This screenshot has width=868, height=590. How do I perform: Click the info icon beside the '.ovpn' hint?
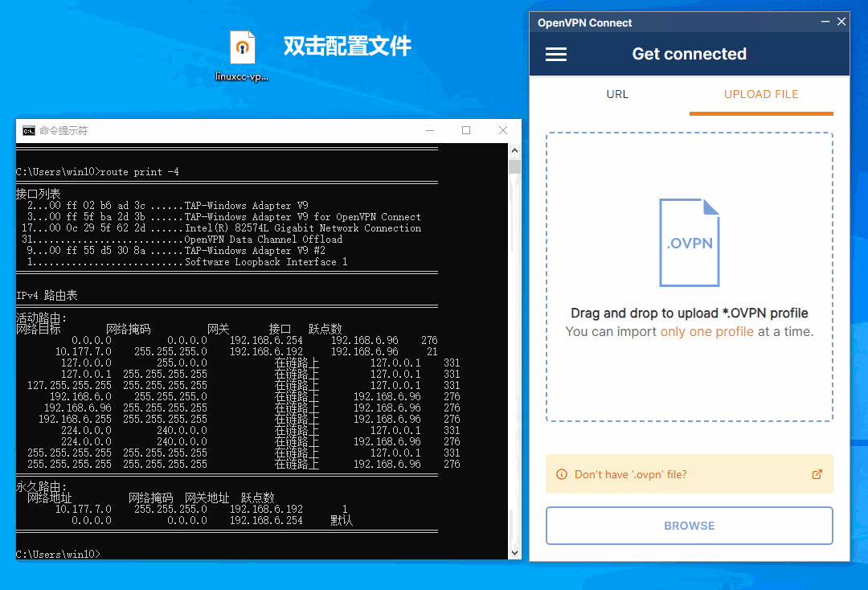[x=561, y=474]
